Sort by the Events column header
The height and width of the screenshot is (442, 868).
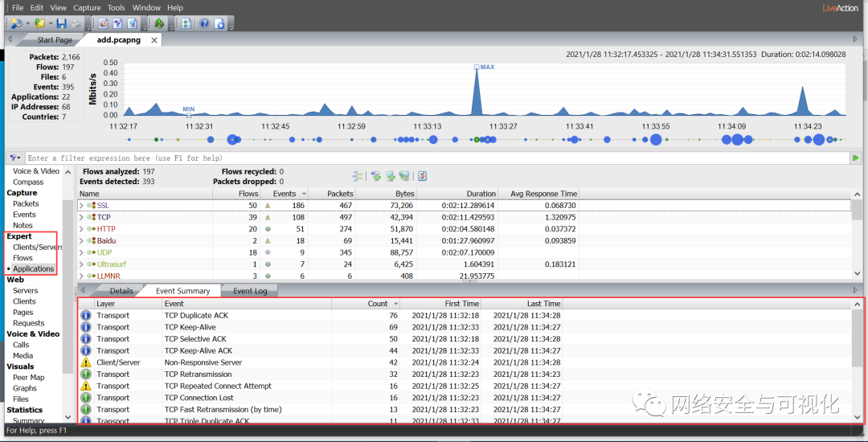285,194
